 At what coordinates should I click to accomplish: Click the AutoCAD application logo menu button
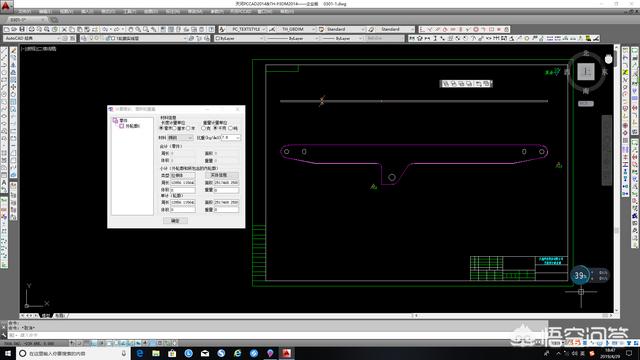click(6, 6)
